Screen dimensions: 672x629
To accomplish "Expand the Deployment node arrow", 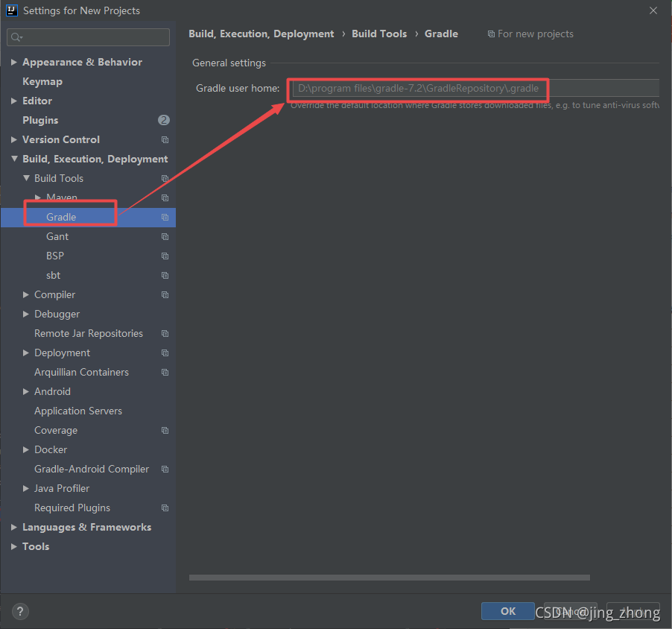I will click(x=26, y=353).
